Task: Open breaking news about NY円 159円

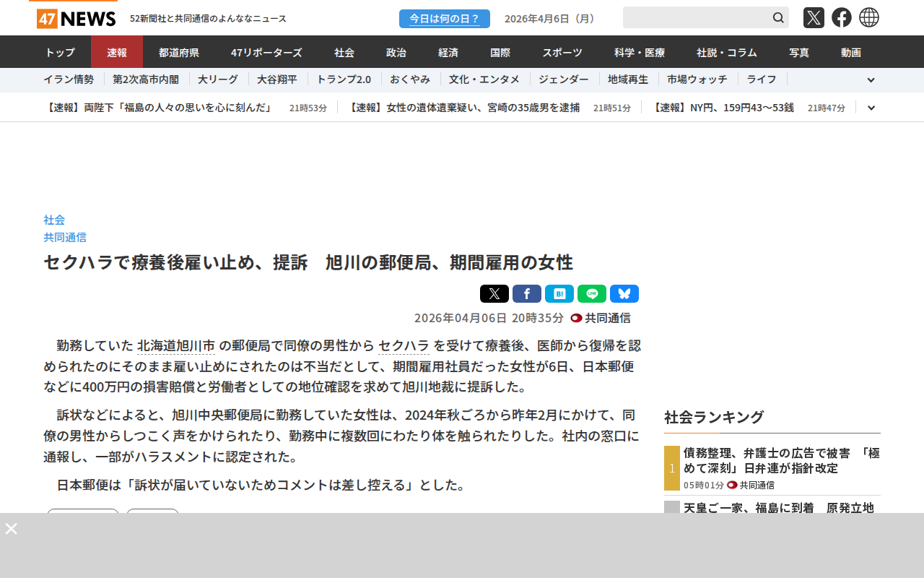Action: tap(722, 108)
